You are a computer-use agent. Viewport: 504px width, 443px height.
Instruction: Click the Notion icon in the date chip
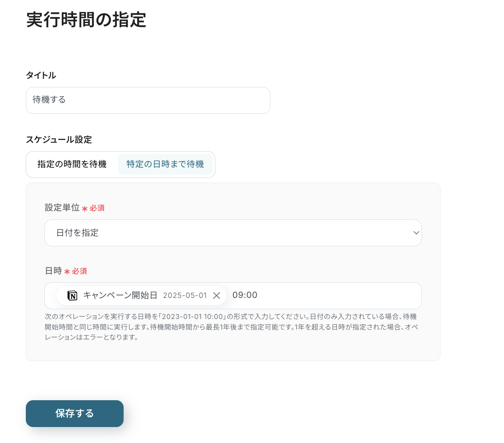tap(72, 296)
